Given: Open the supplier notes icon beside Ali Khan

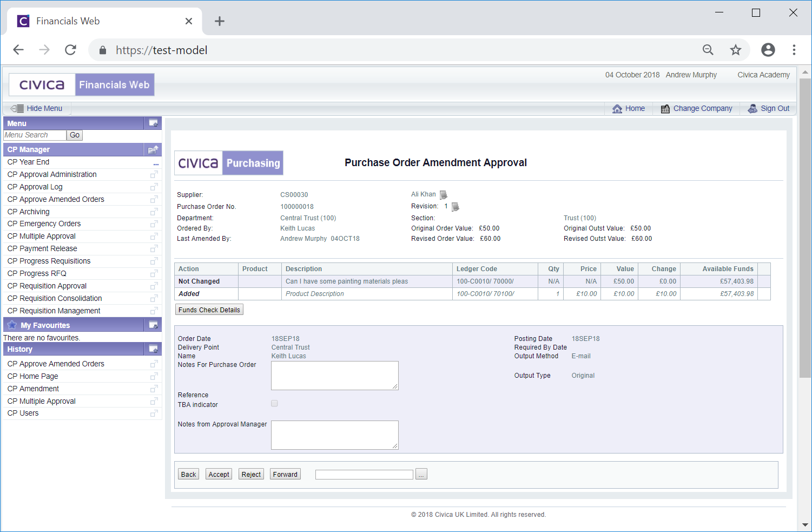Looking at the screenshot, I should (444, 195).
